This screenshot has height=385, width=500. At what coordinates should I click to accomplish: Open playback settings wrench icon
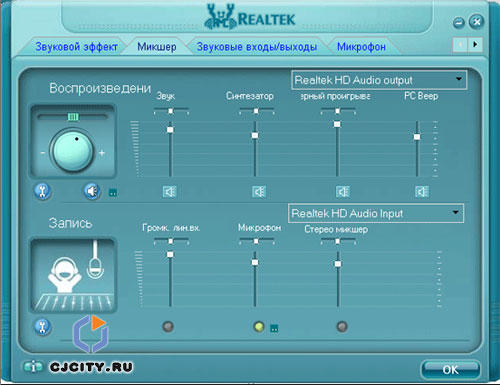point(43,192)
